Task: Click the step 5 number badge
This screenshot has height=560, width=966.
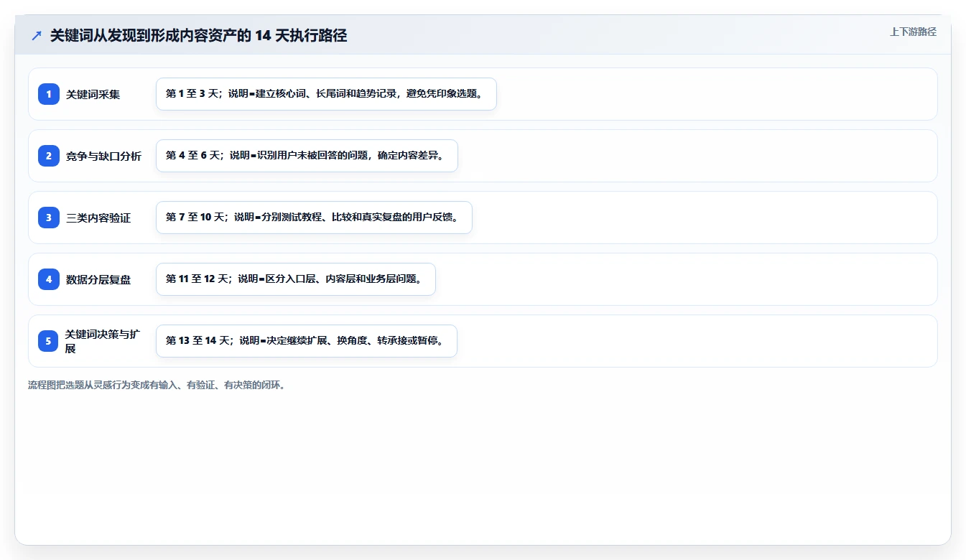Action: (x=49, y=341)
